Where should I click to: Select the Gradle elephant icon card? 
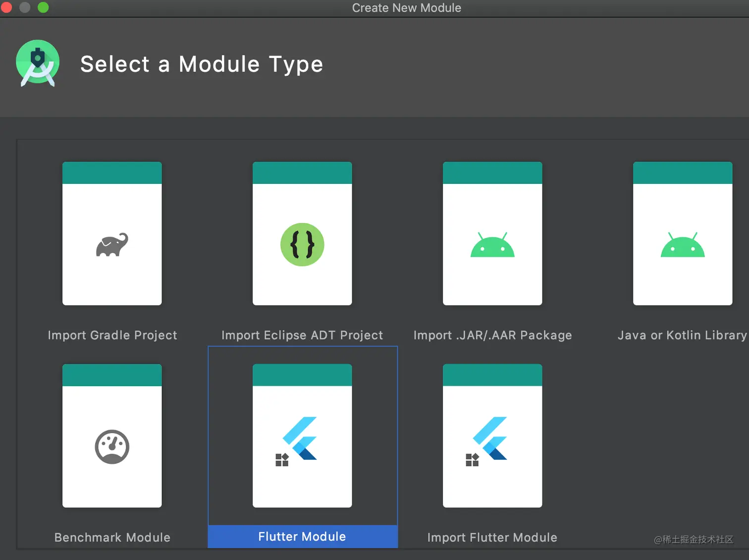112,233
